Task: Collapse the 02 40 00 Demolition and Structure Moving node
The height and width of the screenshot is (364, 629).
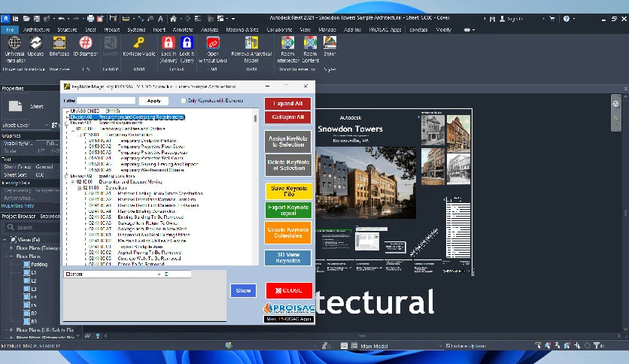Action: (x=73, y=182)
